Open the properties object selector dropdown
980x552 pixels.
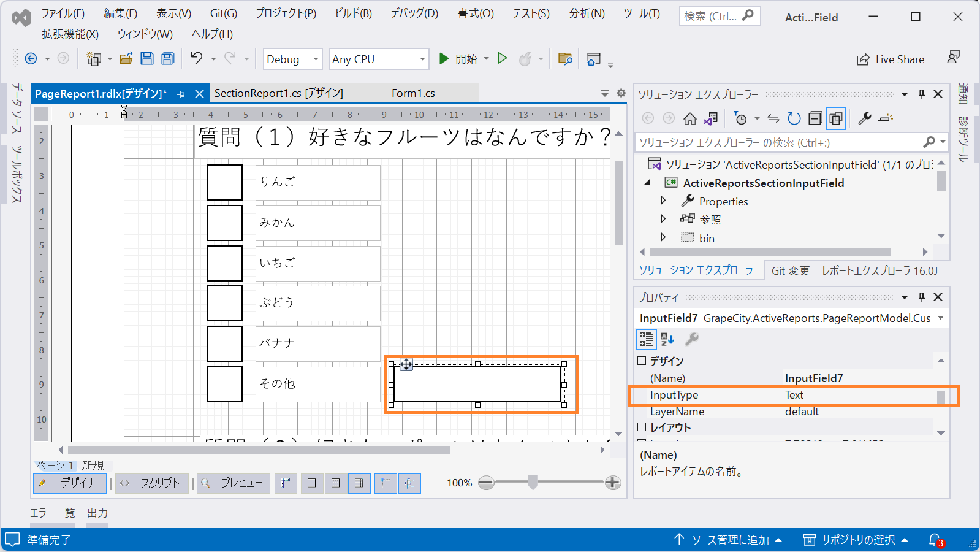coord(940,318)
